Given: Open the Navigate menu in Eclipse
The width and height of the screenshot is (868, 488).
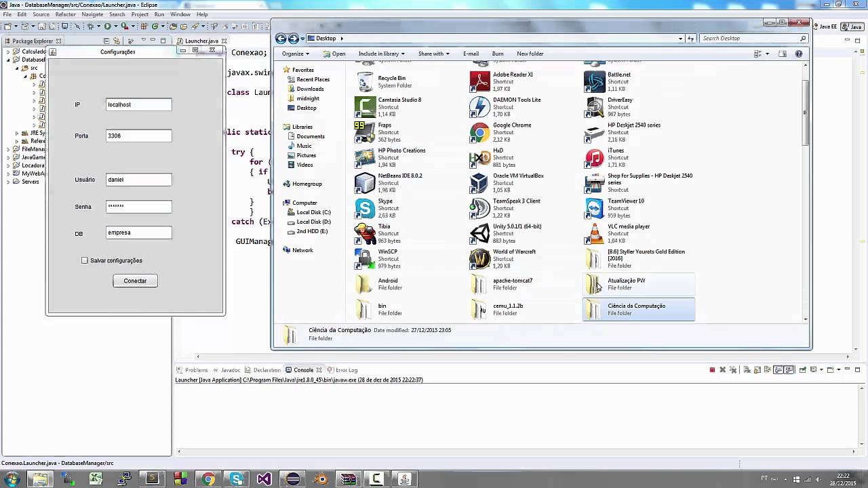Looking at the screenshot, I should [92, 14].
